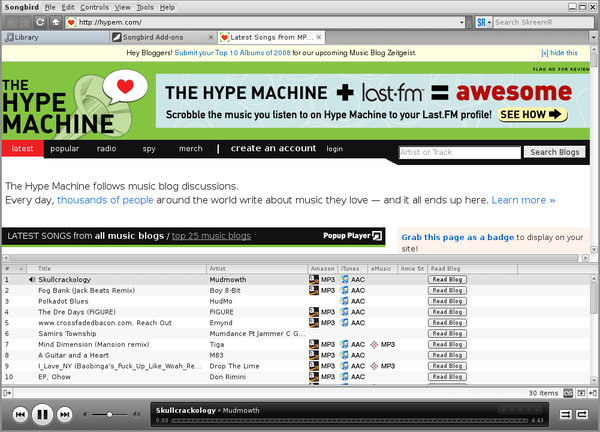600x432 pixels.
Task: Open the Tools menu
Action: point(145,7)
